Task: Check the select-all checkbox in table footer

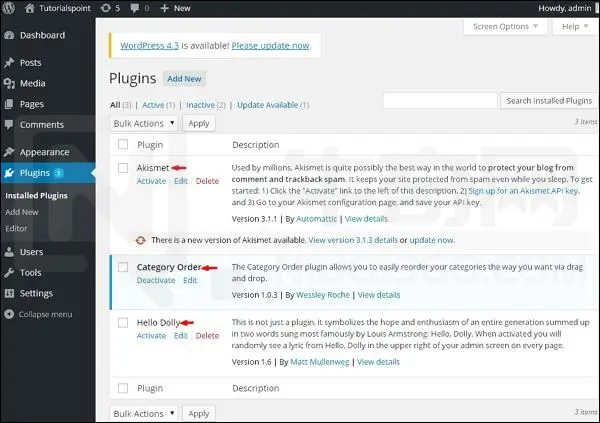Action: pyautogui.click(x=123, y=388)
